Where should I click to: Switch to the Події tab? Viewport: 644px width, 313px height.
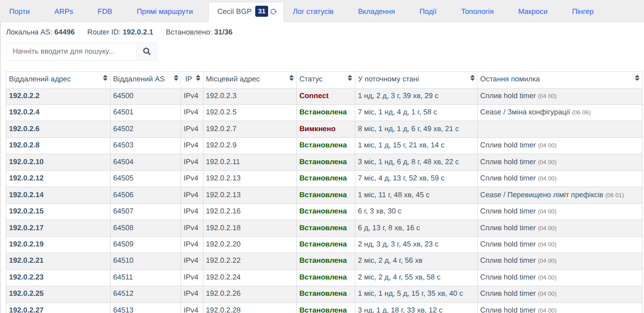point(428,11)
